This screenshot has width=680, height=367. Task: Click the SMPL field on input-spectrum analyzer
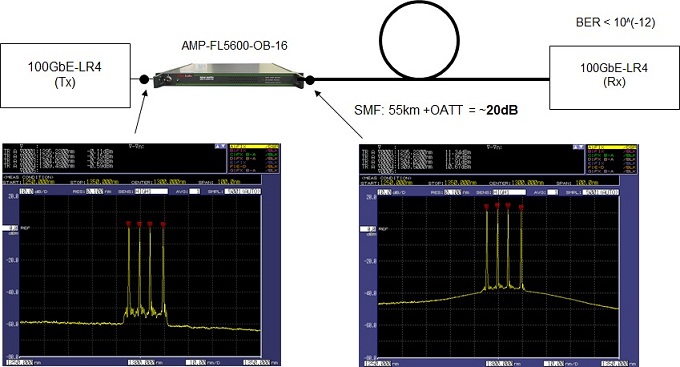point(242,191)
